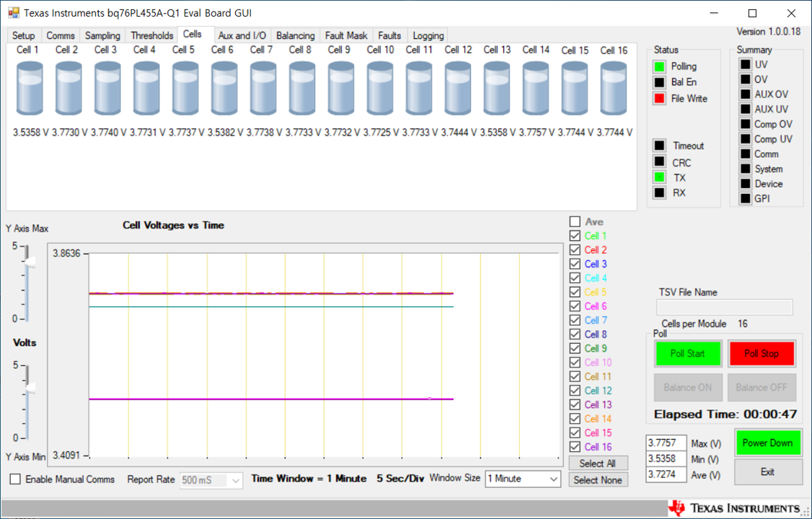812x519 pixels.
Task: Click the Y Axis Max slider handle
Action: click(30, 262)
